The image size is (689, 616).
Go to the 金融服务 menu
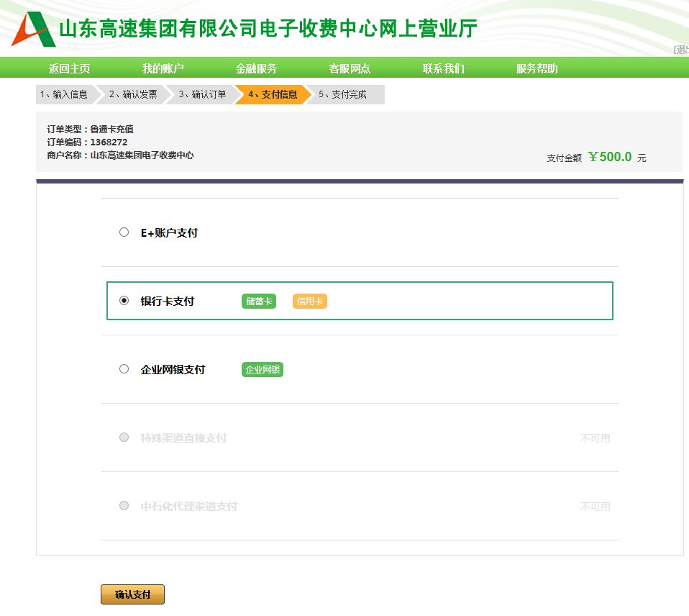click(256, 69)
